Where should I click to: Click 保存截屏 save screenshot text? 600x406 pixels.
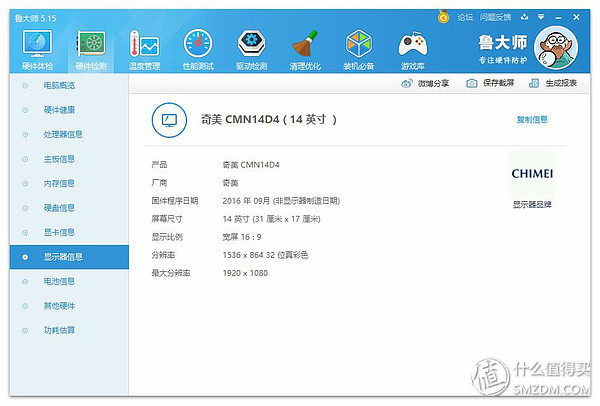(498, 83)
